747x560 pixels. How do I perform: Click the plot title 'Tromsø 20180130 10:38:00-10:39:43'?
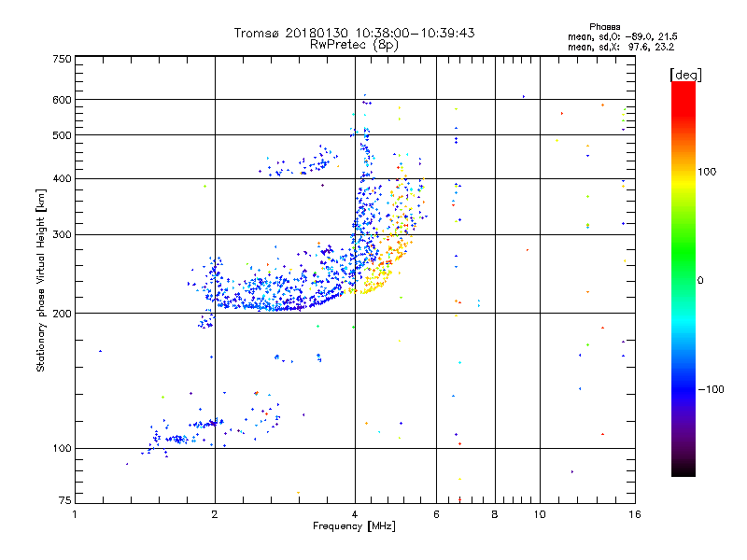point(354,33)
